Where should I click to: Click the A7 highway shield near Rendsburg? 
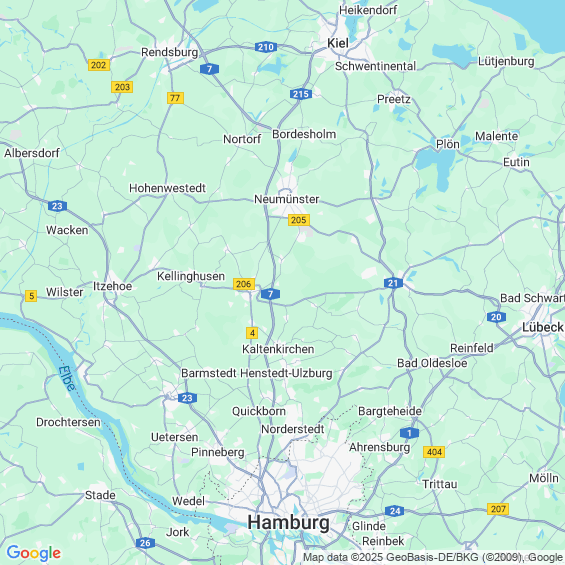tap(209, 69)
